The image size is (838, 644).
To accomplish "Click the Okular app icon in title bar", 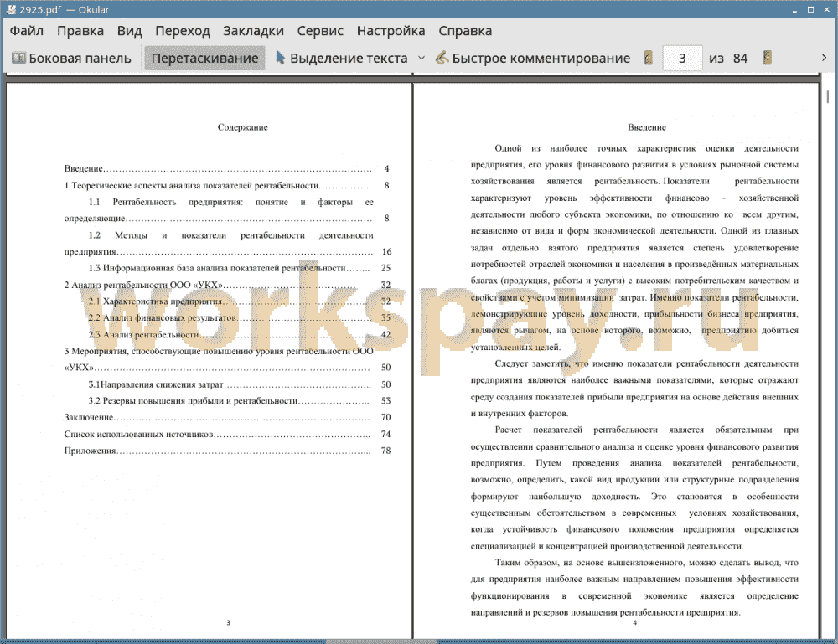I will pyautogui.click(x=11, y=9).
